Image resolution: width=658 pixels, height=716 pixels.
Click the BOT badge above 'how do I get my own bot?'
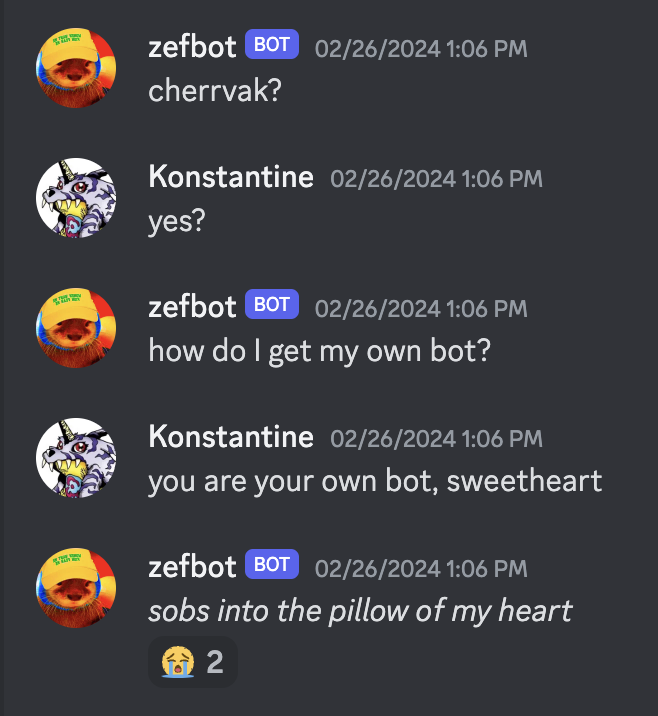pos(272,304)
